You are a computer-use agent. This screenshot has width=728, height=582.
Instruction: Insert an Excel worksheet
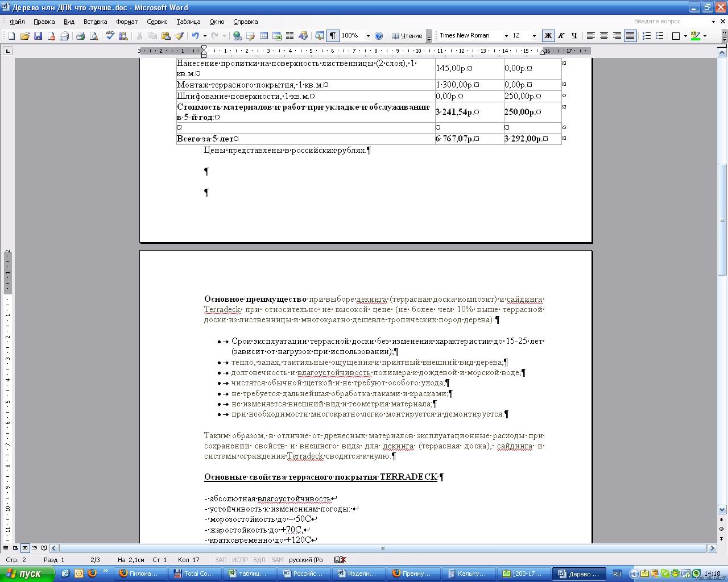(x=277, y=36)
